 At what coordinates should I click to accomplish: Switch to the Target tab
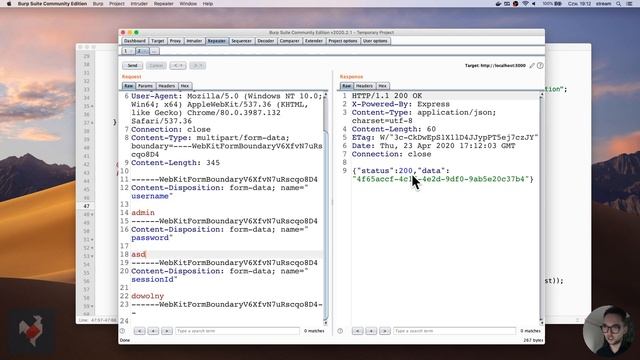coord(158,41)
